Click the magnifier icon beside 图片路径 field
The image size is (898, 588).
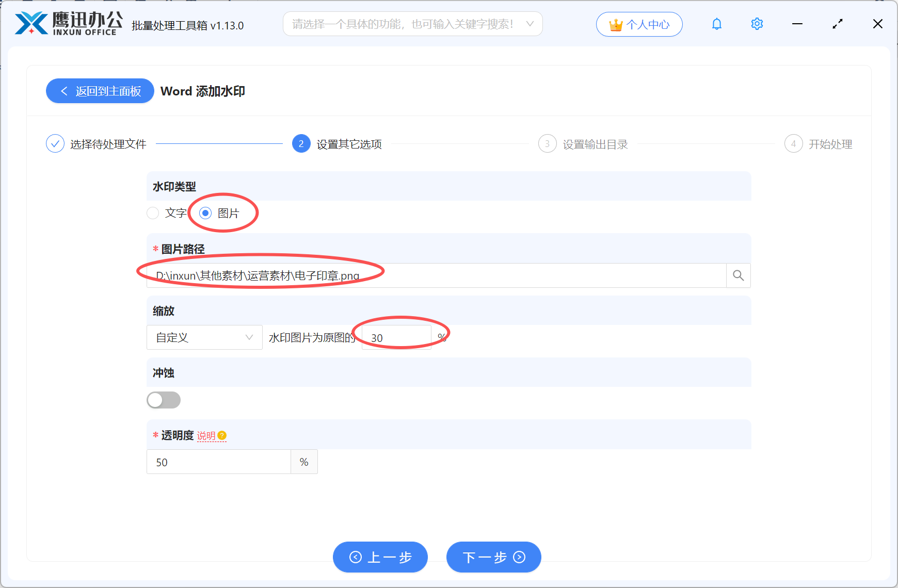tap(738, 275)
